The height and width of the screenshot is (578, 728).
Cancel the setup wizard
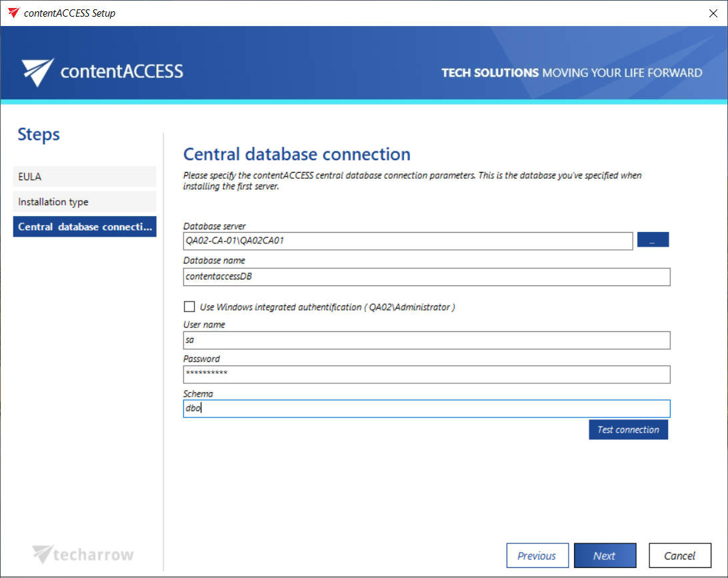[679, 556]
